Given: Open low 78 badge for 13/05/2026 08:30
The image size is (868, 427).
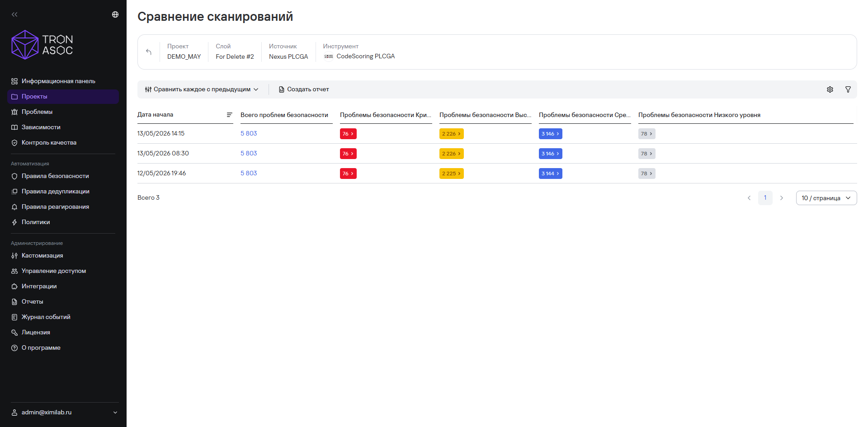Looking at the screenshot, I should [x=647, y=154].
